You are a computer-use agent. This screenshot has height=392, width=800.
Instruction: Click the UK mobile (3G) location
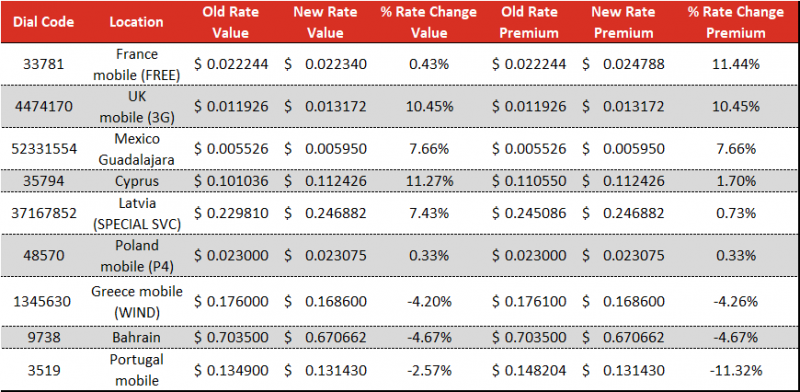point(137,107)
